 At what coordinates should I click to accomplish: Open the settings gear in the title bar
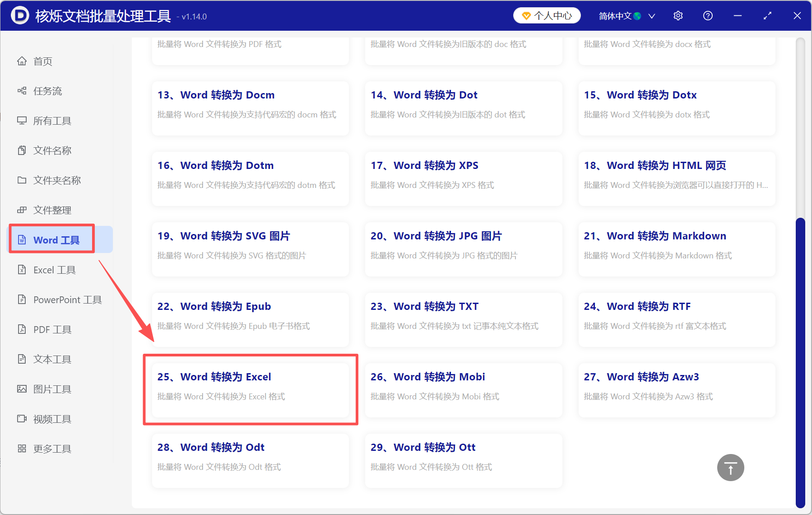678,15
